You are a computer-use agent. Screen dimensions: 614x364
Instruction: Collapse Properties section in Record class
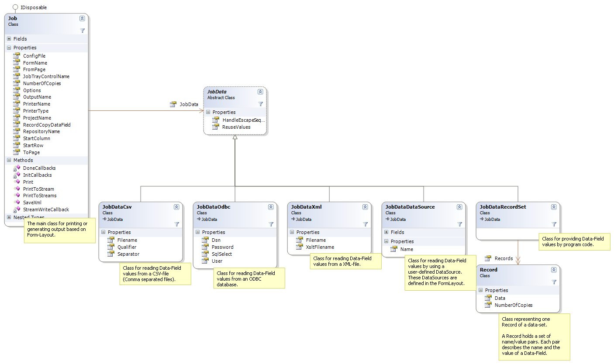(x=480, y=290)
